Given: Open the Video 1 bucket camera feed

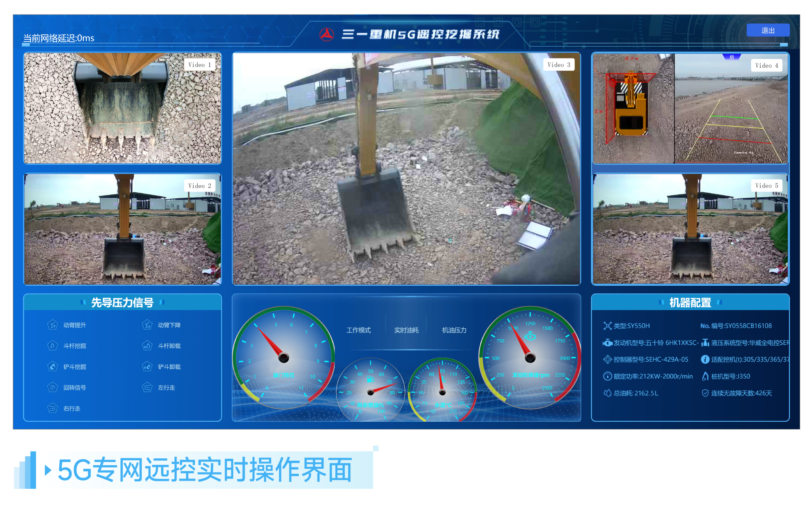Looking at the screenshot, I should tap(122, 108).
